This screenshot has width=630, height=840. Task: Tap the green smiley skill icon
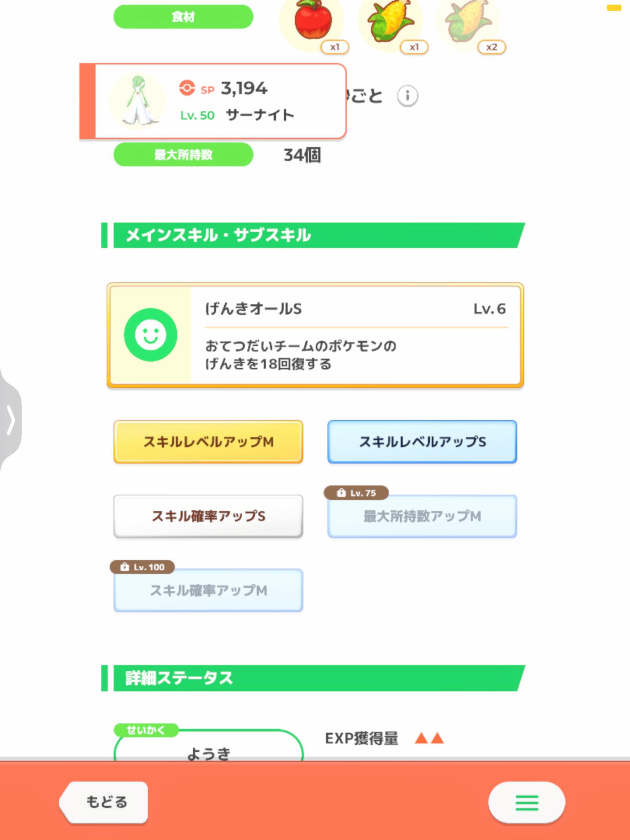[150, 335]
